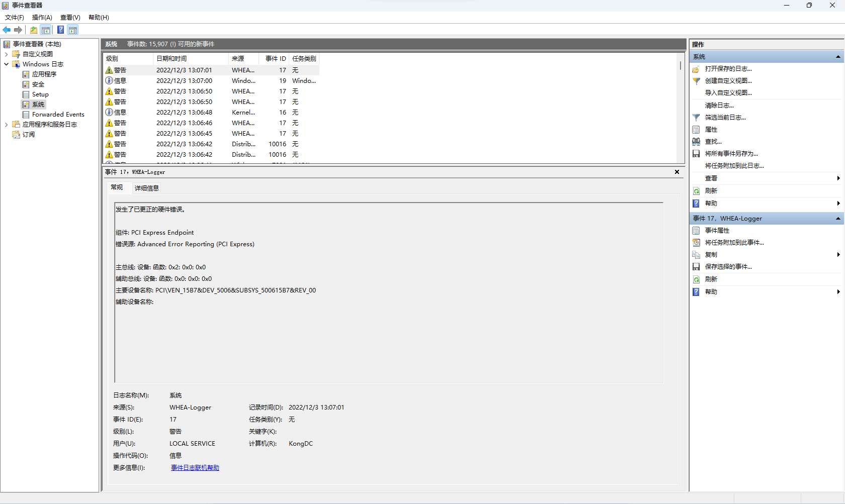Open the 查看(V) menu
This screenshot has width=845, height=504.
[x=70, y=18]
